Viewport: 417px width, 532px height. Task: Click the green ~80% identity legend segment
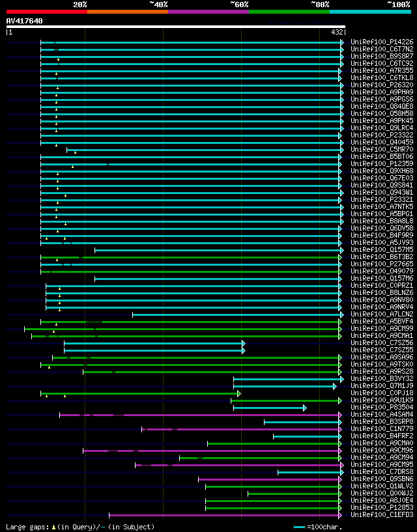click(289, 12)
